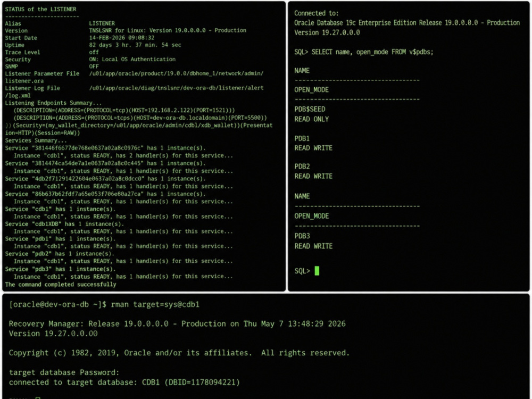This screenshot has width=532, height=399.
Task: Click the service line starting 3814474ca54de
Action: pyautogui.click(x=105, y=163)
